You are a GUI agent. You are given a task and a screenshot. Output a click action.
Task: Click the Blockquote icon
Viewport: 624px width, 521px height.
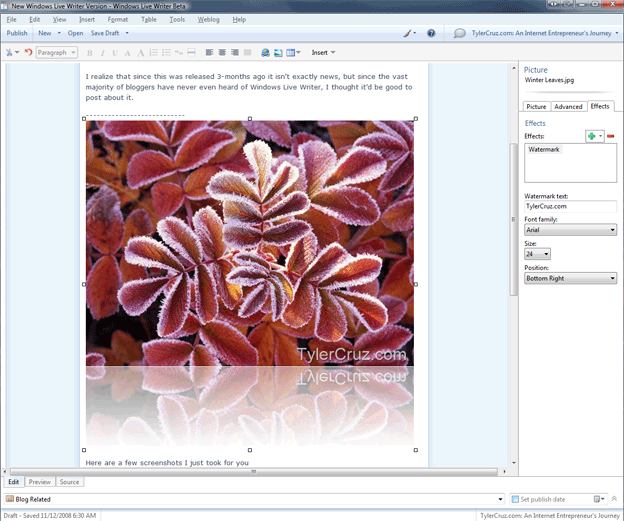click(x=179, y=53)
